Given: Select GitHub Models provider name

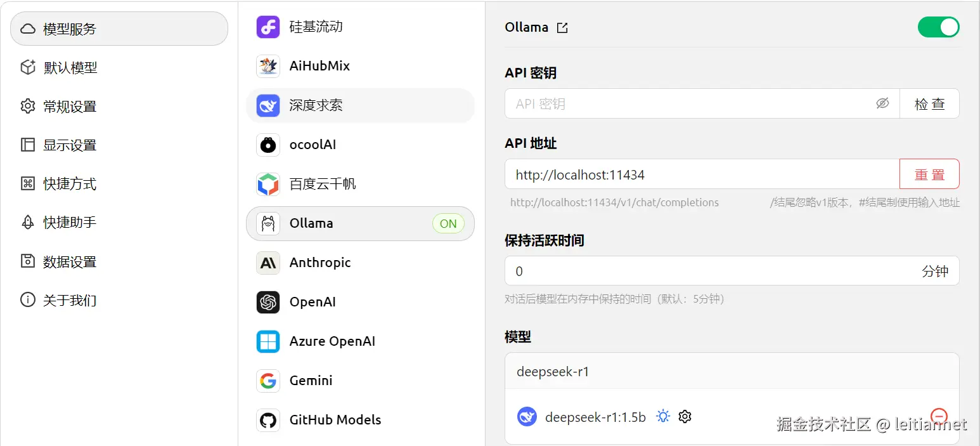Looking at the screenshot, I should point(335,420).
